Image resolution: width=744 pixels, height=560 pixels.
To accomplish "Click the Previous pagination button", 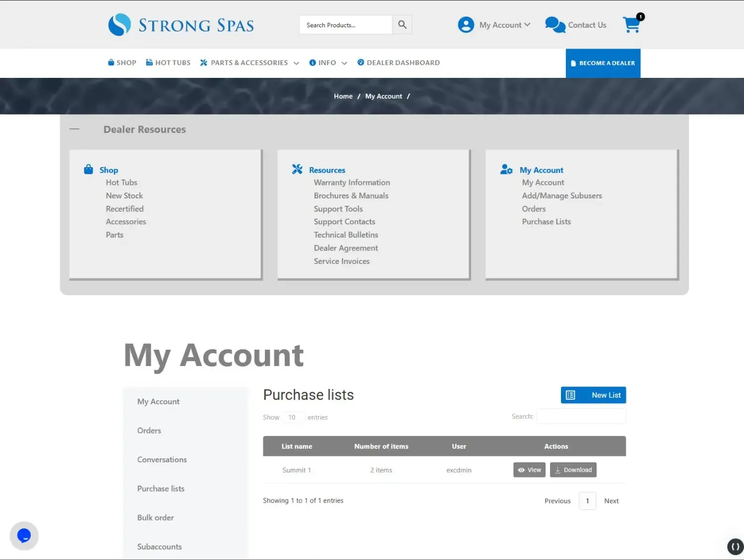I will pyautogui.click(x=558, y=501).
